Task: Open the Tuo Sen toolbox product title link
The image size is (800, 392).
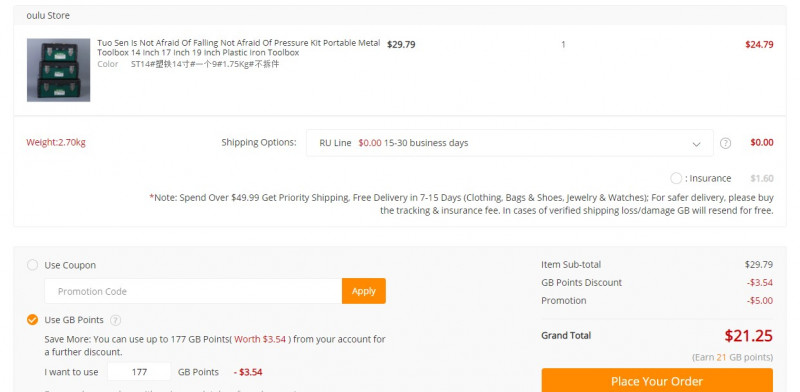Action: pyautogui.click(x=239, y=47)
